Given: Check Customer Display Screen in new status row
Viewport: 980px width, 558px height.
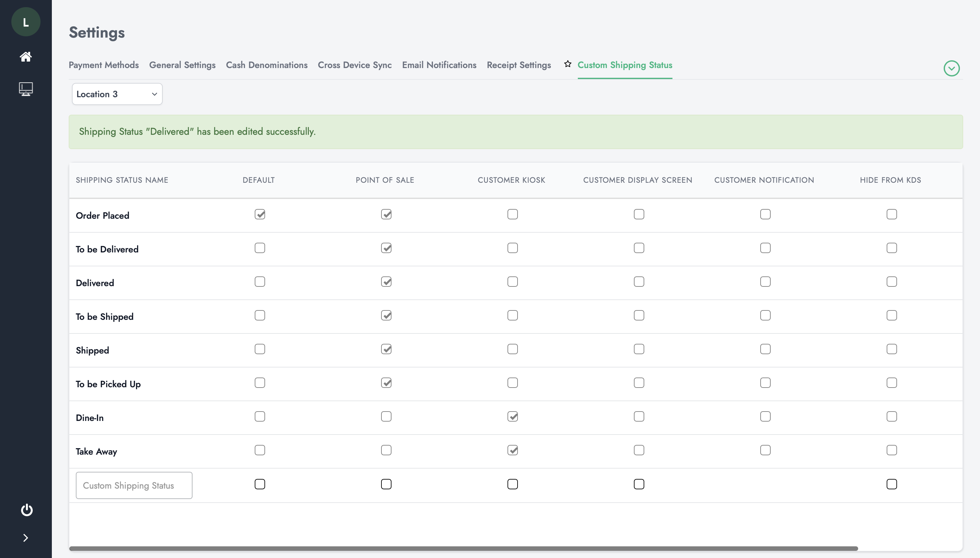Looking at the screenshot, I should tap(639, 484).
